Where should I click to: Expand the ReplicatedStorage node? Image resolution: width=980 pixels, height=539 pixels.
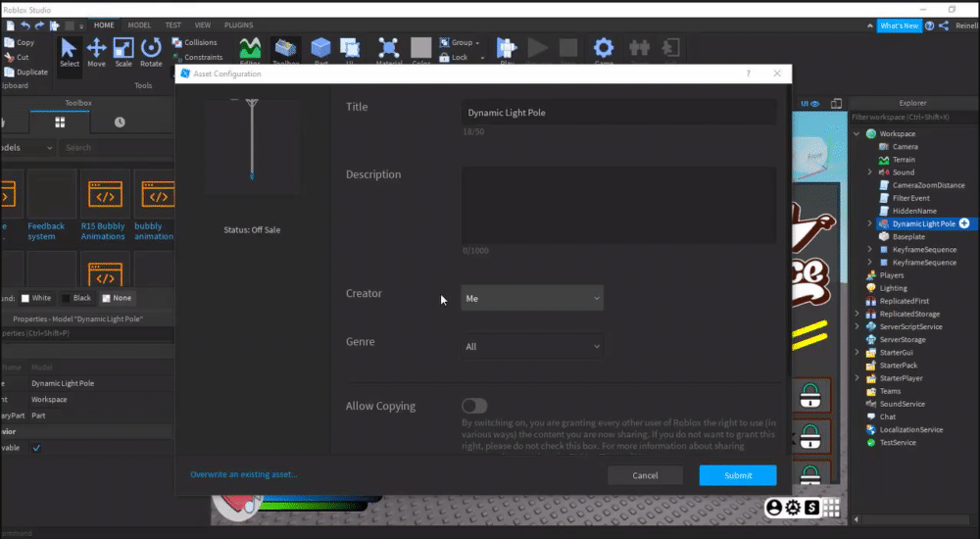tap(857, 314)
